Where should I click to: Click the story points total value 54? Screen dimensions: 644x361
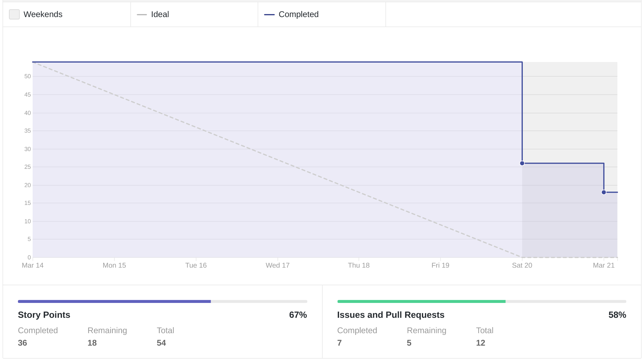pyautogui.click(x=161, y=343)
